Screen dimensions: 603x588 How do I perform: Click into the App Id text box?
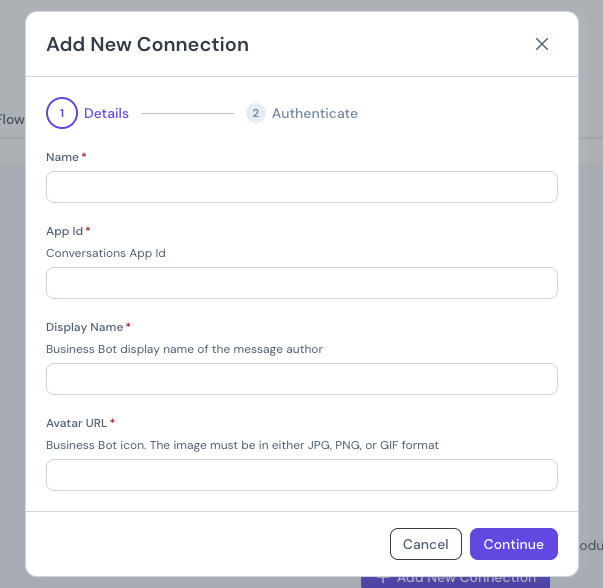click(x=301, y=283)
